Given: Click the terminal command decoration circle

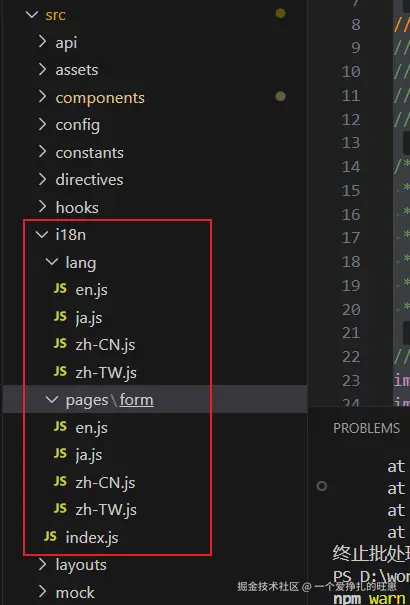Looking at the screenshot, I should tap(322, 486).
